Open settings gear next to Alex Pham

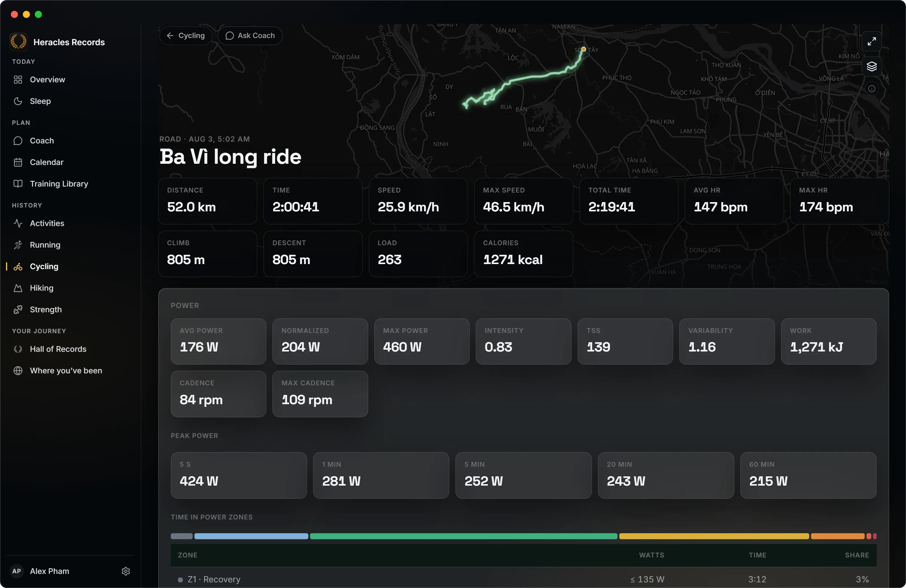(126, 571)
